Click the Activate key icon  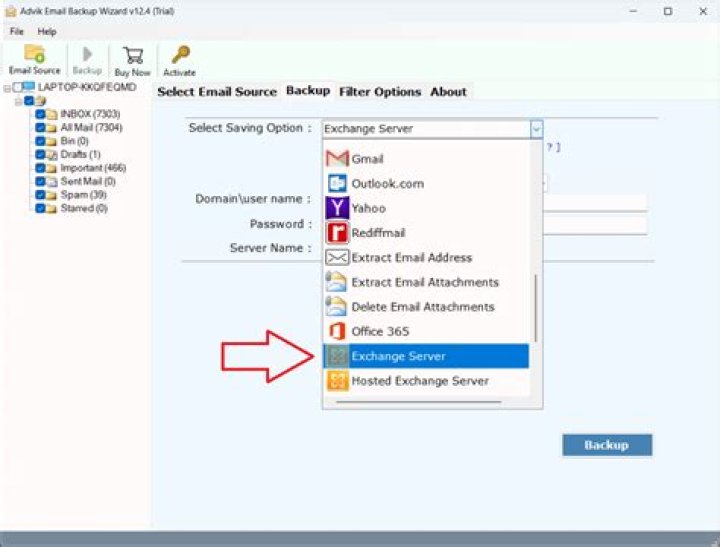[180, 58]
